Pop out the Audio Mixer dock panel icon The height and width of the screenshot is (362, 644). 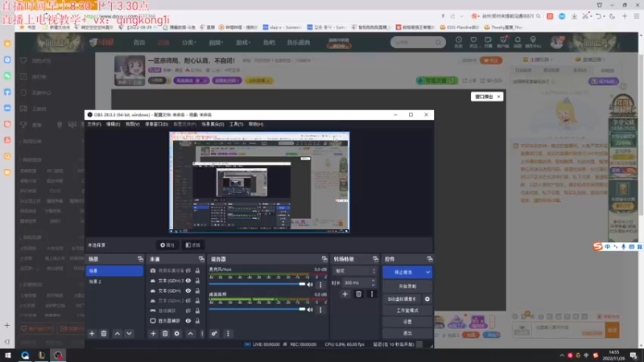(324, 259)
